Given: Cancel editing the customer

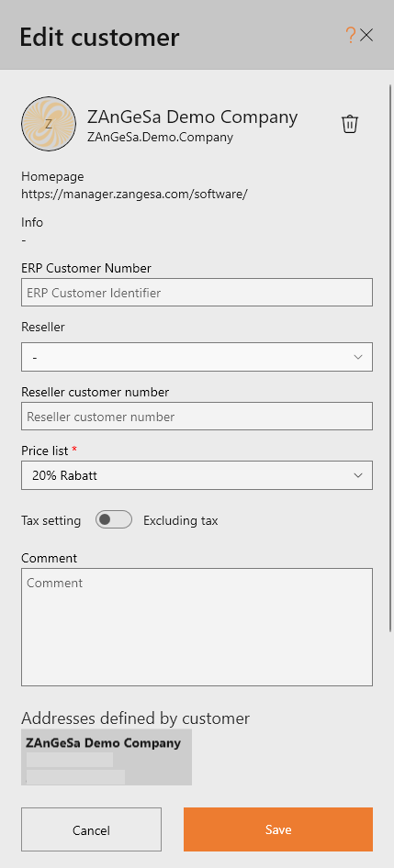Looking at the screenshot, I should pyautogui.click(x=92, y=829).
